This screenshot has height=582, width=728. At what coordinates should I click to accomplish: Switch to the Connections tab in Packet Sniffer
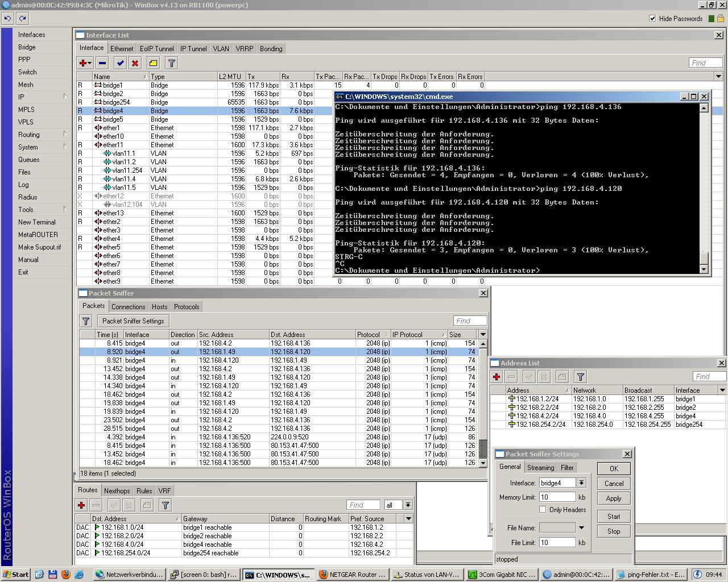click(x=128, y=307)
